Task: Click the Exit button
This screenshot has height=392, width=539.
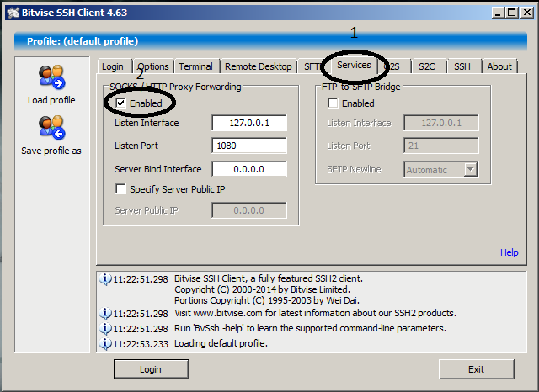Action: click(x=477, y=369)
